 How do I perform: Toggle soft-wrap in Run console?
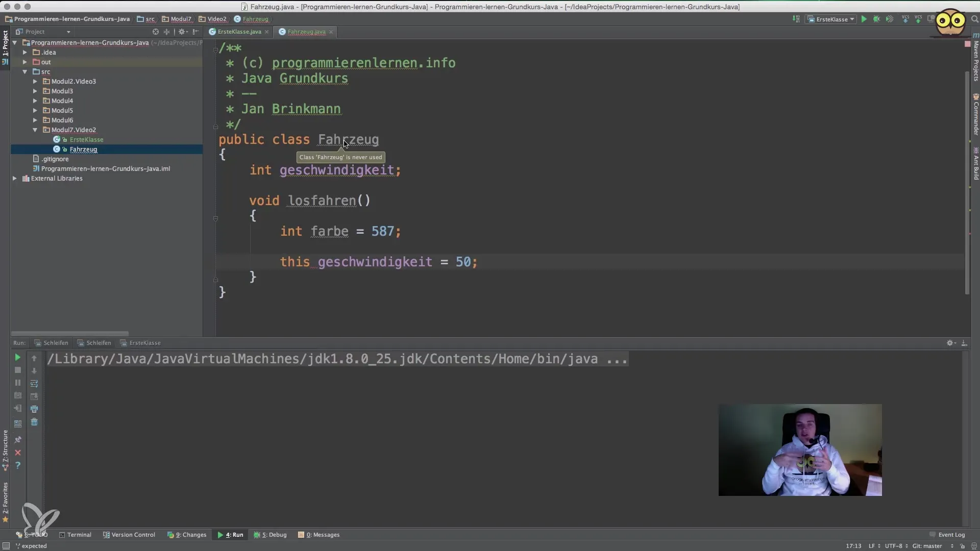tap(34, 384)
